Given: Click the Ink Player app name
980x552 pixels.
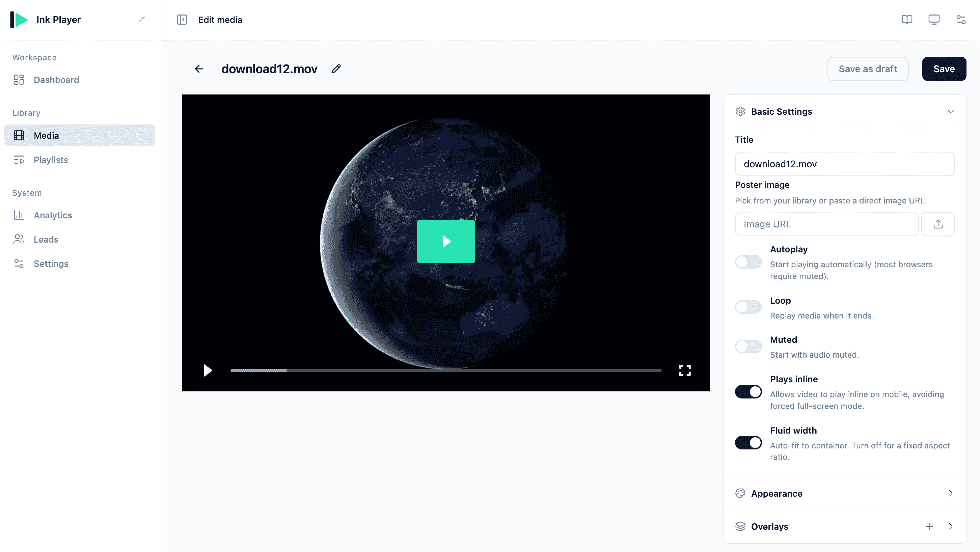Looking at the screenshot, I should click(59, 20).
